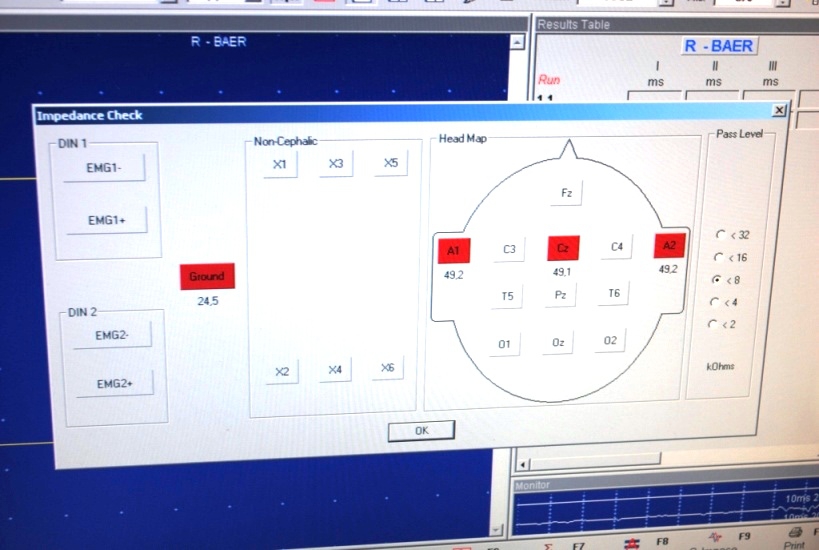Select the T5 electrode on head map
Image resolution: width=819 pixels, height=550 pixels.
click(x=507, y=296)
